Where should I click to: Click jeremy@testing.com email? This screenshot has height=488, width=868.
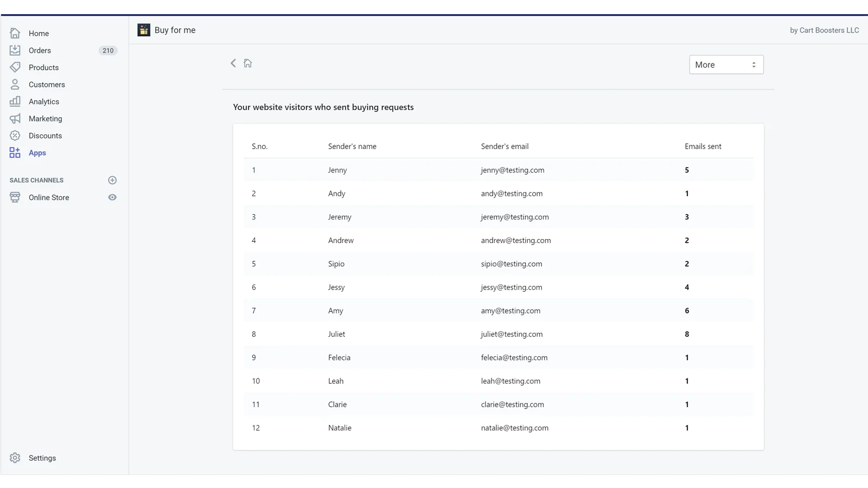point(515,217)
